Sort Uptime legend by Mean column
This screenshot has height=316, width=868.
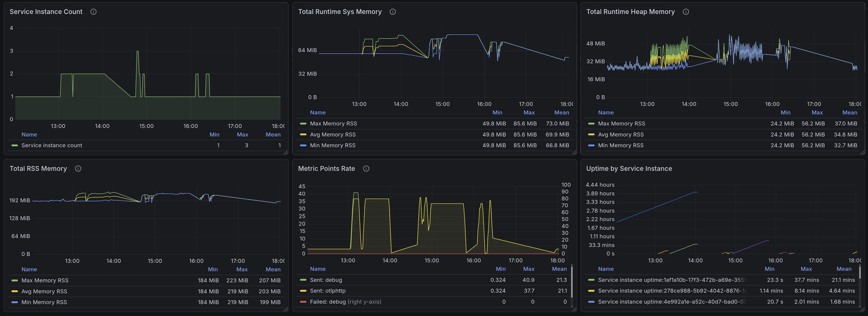click(x=844, y=269)
